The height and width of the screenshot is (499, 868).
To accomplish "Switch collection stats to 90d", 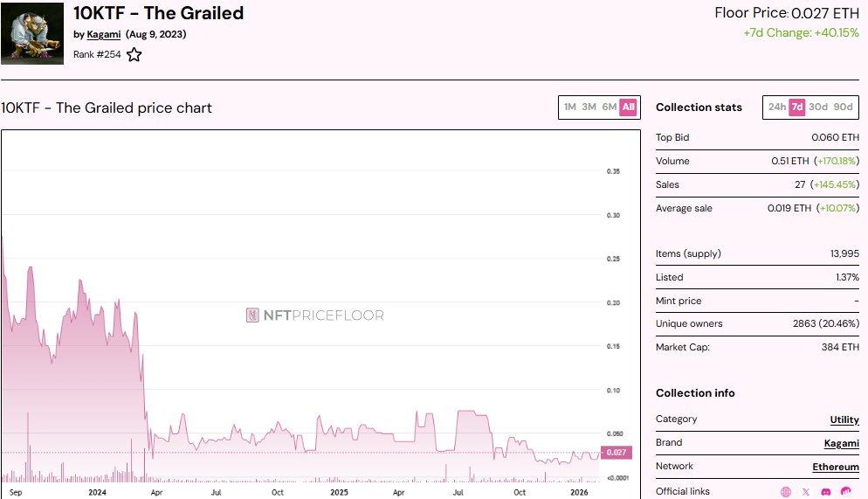I will coord(843,107).
